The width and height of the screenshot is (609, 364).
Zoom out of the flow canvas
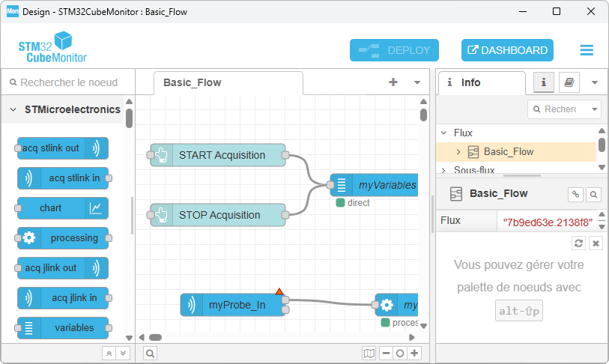[387, 353]
